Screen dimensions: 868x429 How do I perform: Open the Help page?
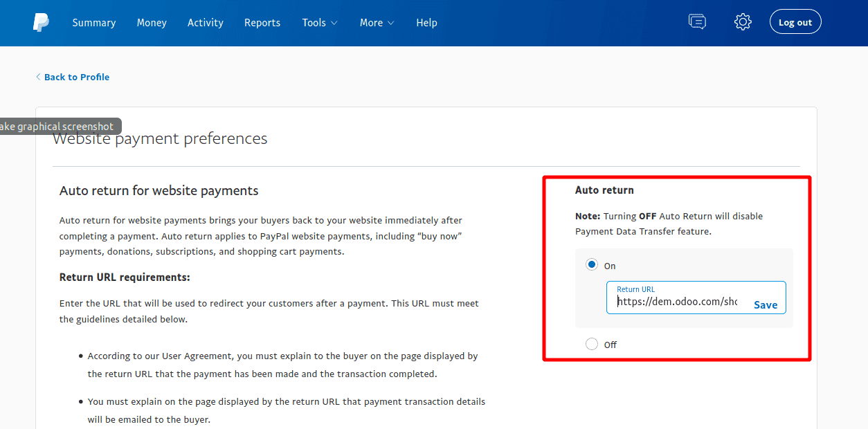coord(426,23)
